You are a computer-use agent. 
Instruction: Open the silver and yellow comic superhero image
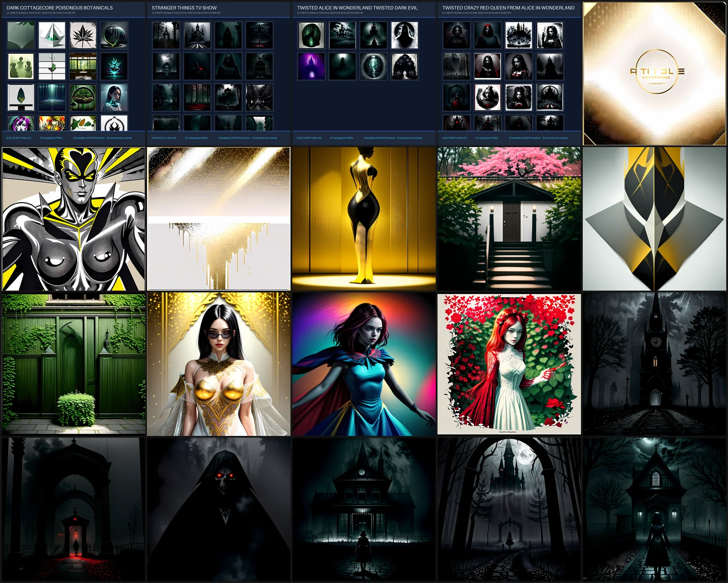[74, 219]
